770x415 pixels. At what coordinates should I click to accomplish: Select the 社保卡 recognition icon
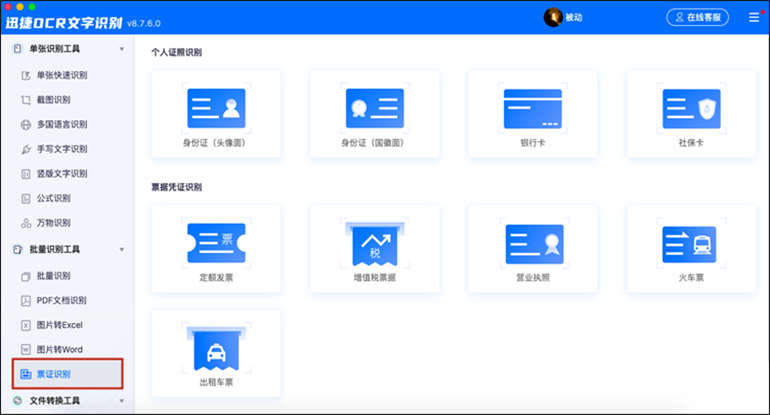click(691, 109)
